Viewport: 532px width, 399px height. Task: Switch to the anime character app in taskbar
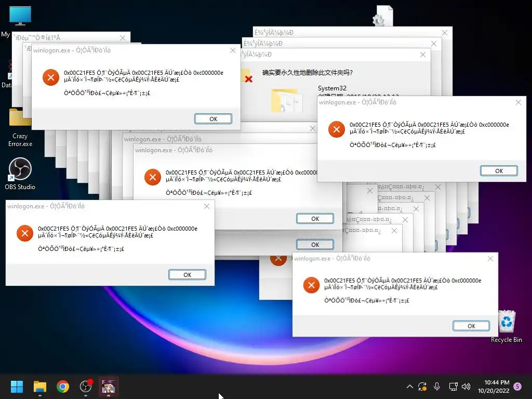pyautogui.click(x=109, y=387)
